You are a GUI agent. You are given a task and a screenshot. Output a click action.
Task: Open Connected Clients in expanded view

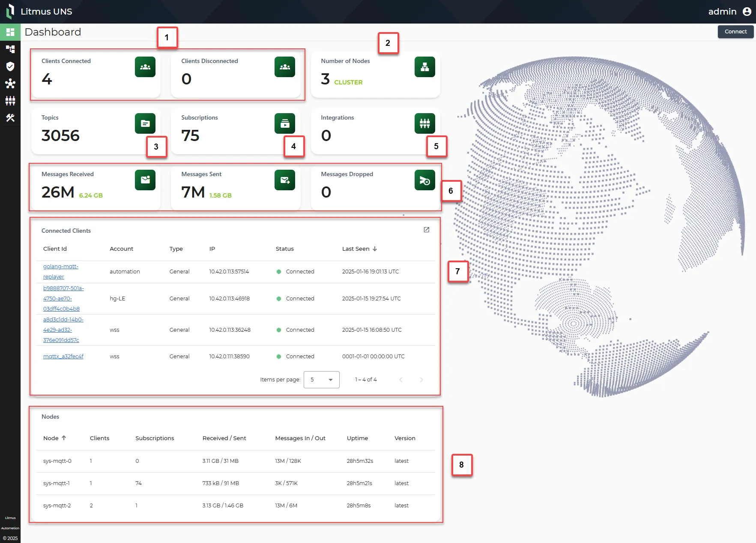tap(427, 230)
